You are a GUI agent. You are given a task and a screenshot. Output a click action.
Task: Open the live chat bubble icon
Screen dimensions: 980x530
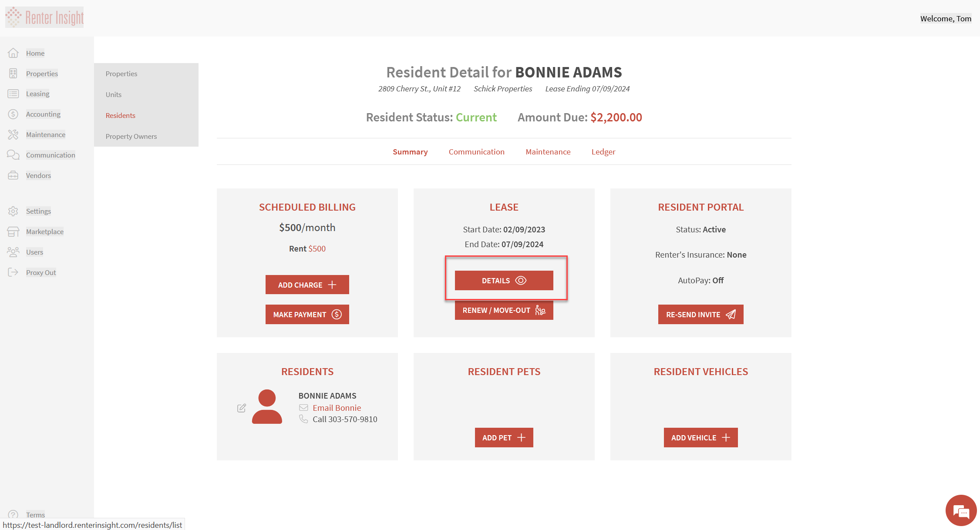[x=961, y=511]
